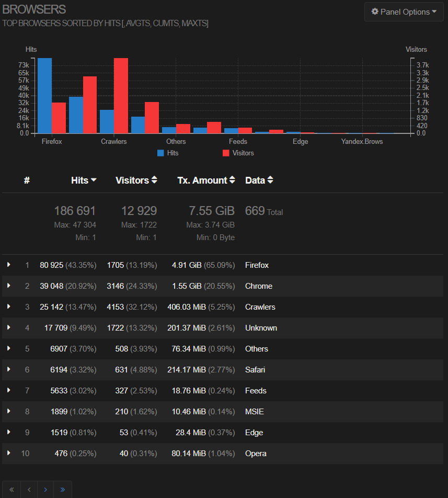Click the Crawlers browser name cell

pos(260,307)
